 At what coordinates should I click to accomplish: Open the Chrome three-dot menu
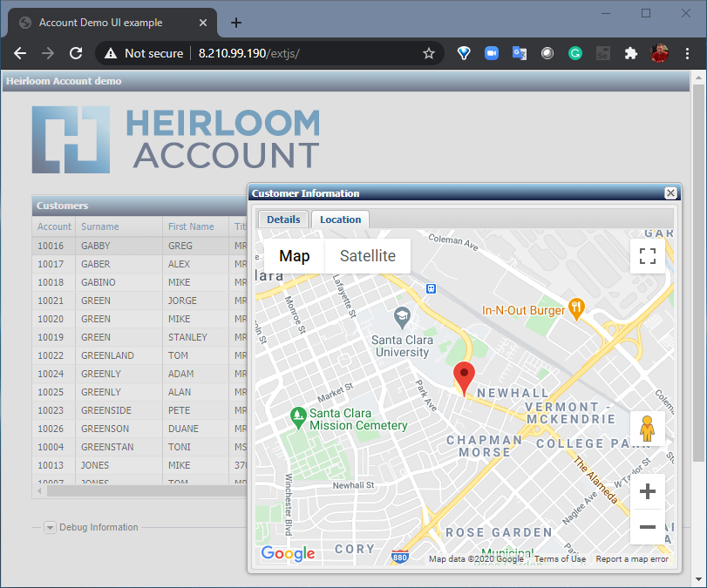click(687, 54)
